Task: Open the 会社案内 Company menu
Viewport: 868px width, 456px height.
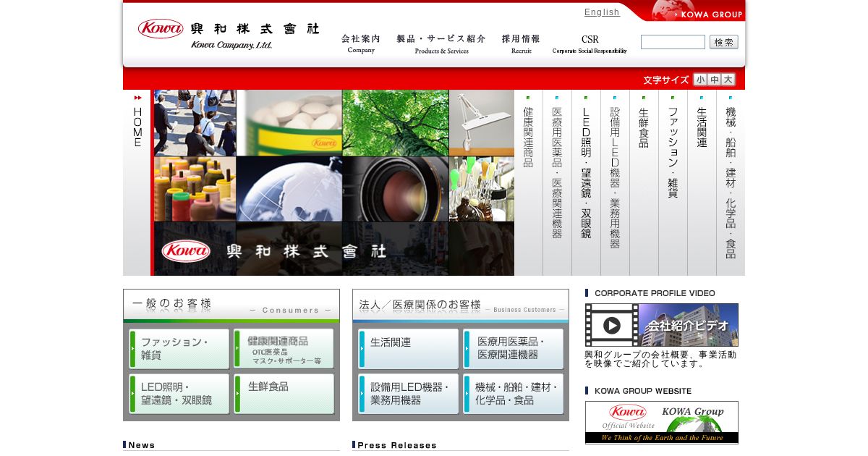Action: (361, 43)
